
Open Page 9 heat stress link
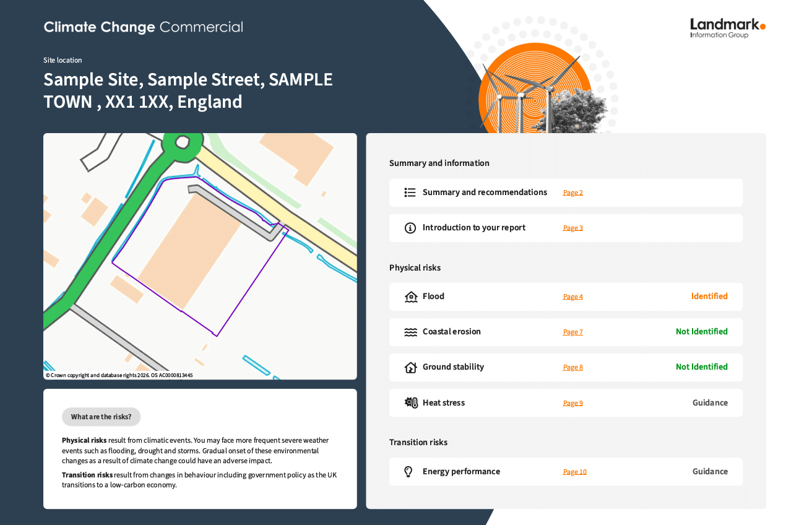(572, 403)
